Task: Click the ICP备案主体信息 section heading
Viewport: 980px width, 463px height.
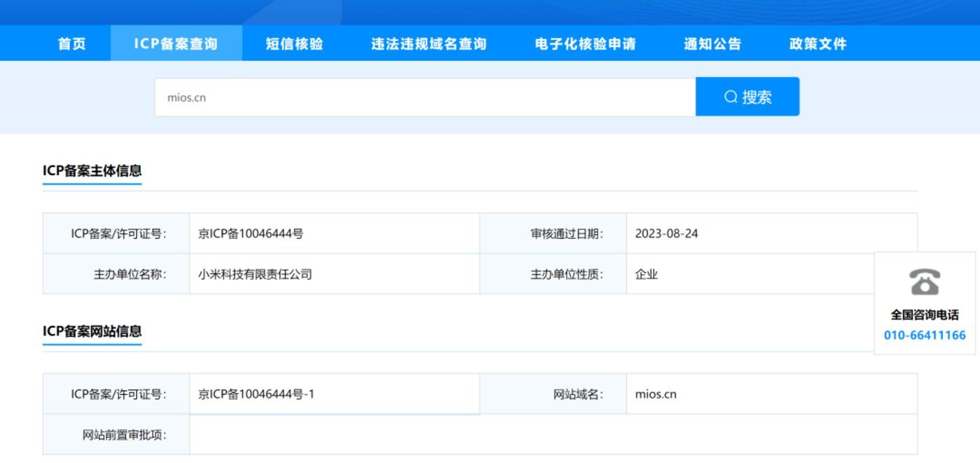Action: pos(92,170)
